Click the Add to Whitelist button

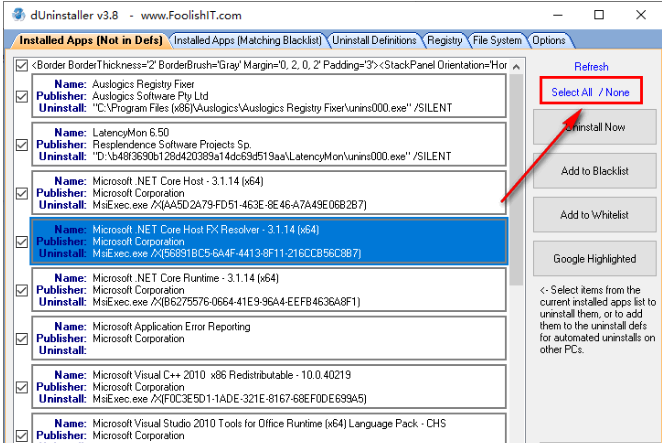click(x=594, y=215)
